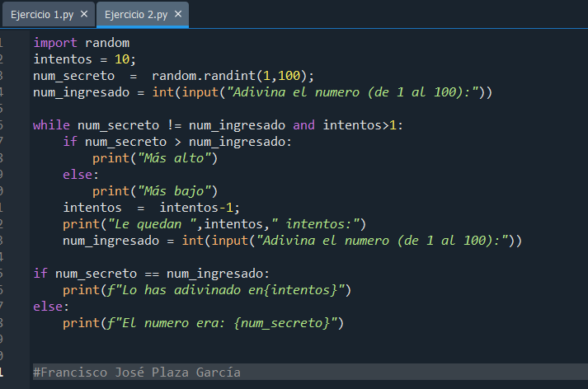Select the Ejercicio 2.py tab
The width and height of the screenshot is (588, 389).
(134, 14)
